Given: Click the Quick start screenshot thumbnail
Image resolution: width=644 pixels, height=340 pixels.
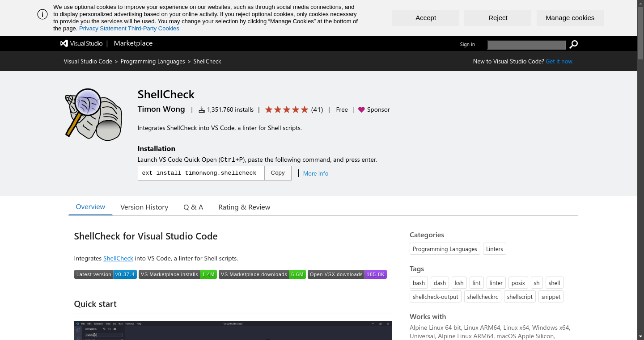Looking at the screenshot, I should pyautogui.click(x=233, y=331).
